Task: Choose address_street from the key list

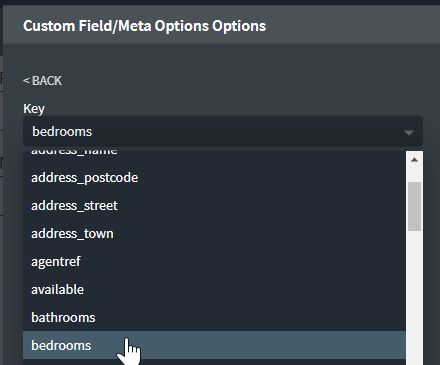Action: pyautogui.click(x=214, y=206)
